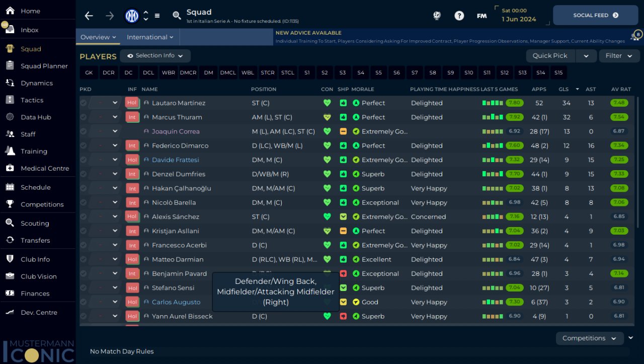Open Medical Centre from the sidebar
Image resolution: width=644 pixels, height=364 pixels.
point(44,168)
